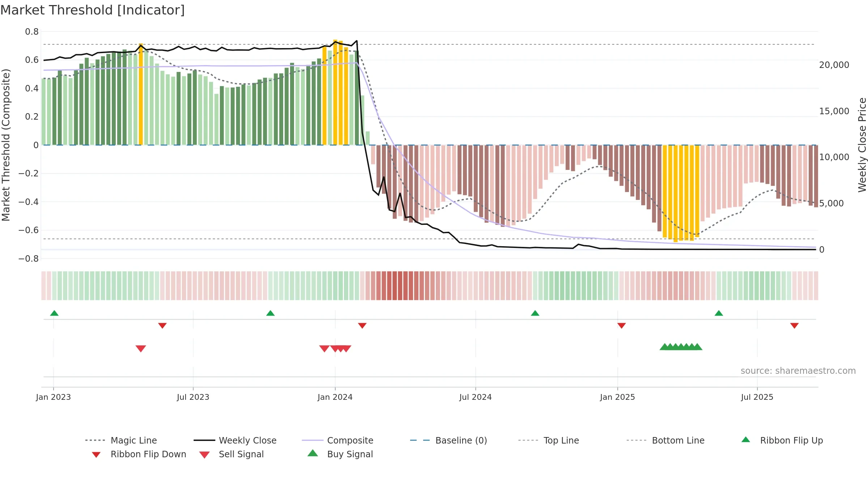Click the green Ribbon Flip Up legend triangle

[746, 440]
